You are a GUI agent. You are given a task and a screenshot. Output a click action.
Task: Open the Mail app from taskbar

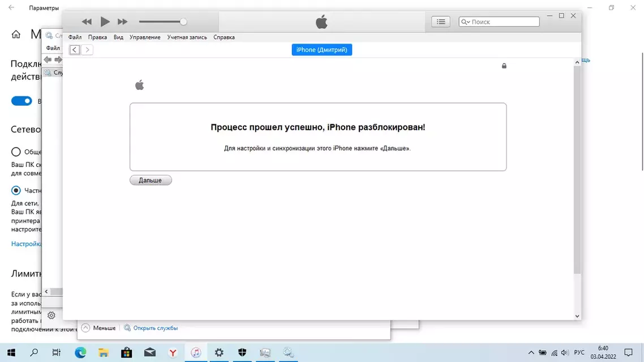150,352
